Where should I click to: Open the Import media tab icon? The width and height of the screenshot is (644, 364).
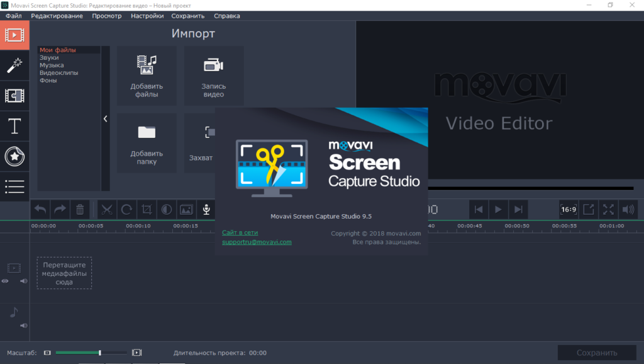pos(14,35)
